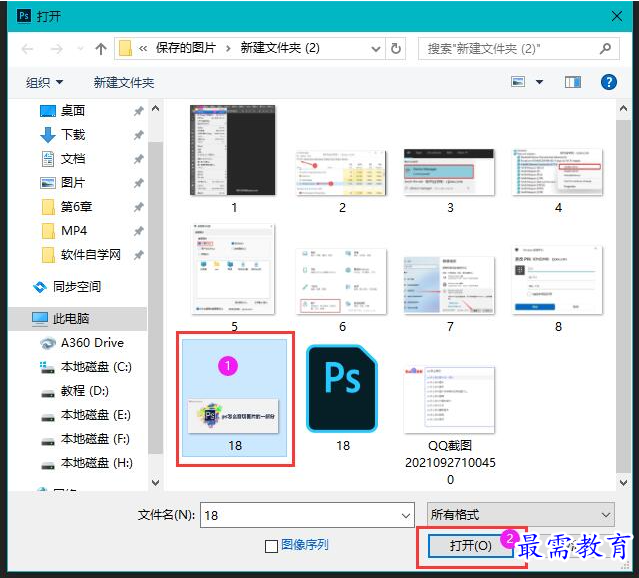Click pin icon next to 图片
This screenshot has height=578, width=639.
tap(139, 183)
